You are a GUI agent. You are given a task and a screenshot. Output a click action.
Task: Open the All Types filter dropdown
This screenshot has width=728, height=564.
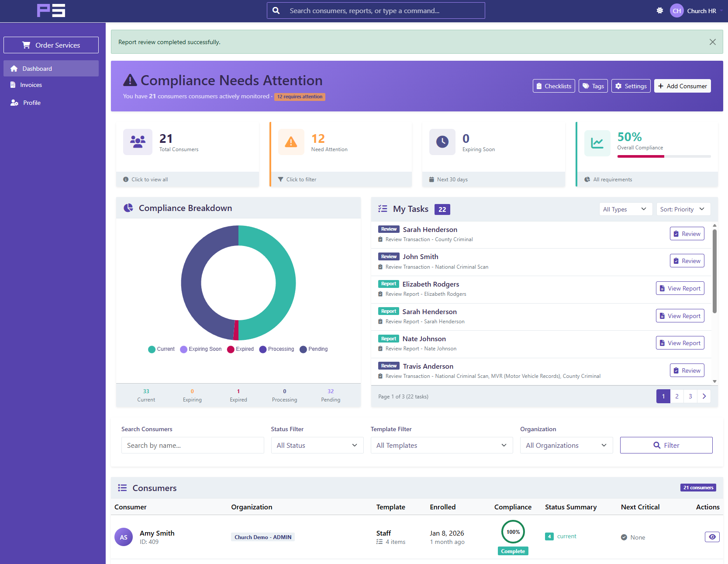pos(625,209)
